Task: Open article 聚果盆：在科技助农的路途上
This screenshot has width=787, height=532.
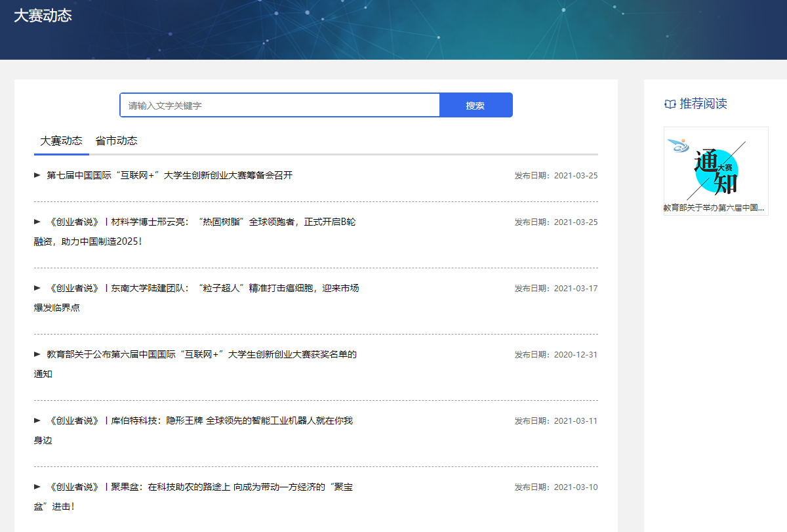Action: click(x=200, y=487)
